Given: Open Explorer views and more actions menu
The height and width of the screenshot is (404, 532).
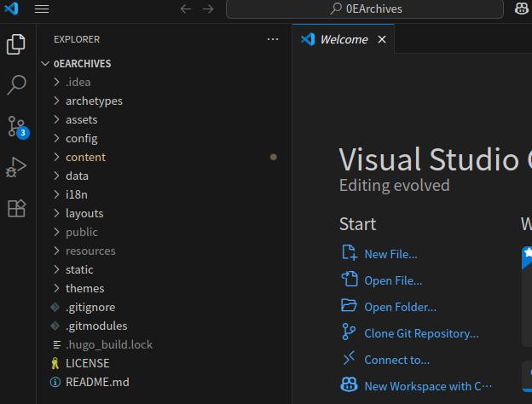Looking at the screenshot, I should (x=273, y=39).
